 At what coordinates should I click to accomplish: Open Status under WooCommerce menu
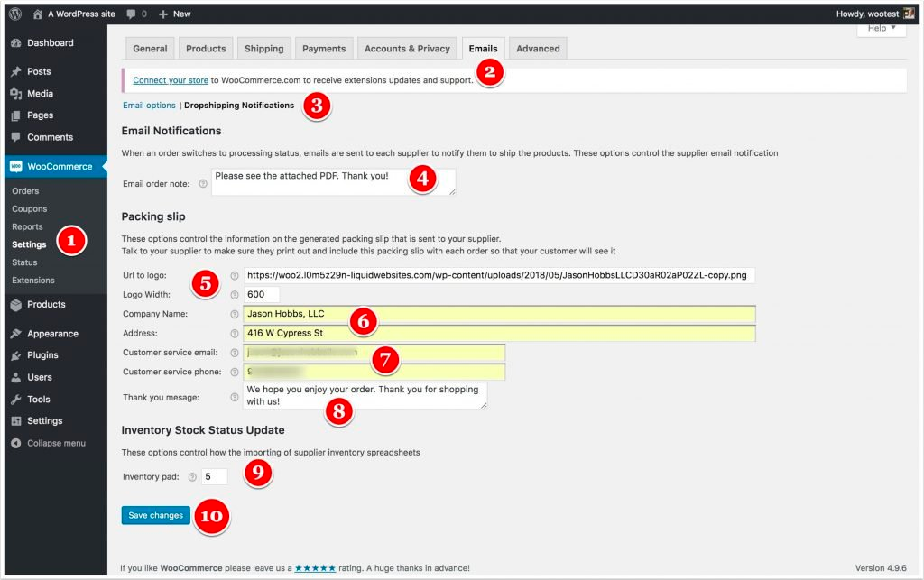point(24,262)
